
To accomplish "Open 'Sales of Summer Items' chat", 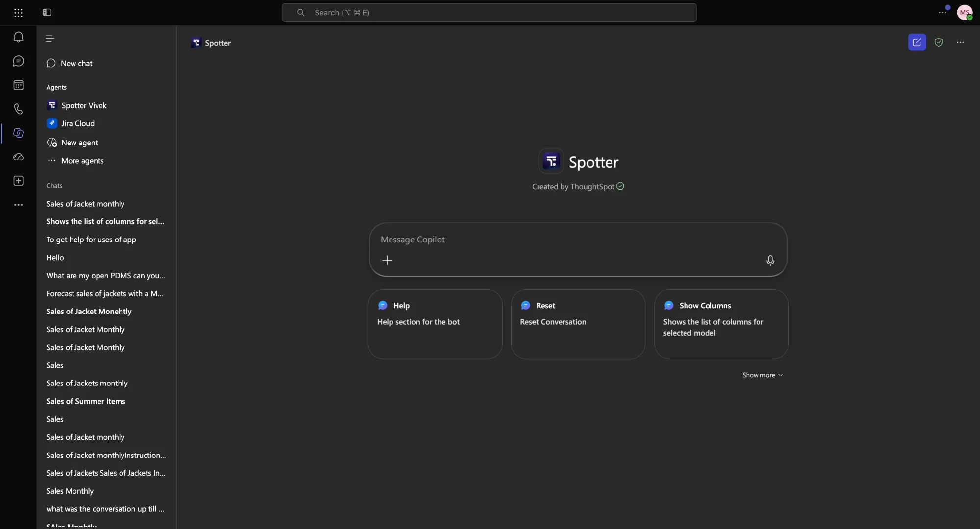I will pos(86,401).
